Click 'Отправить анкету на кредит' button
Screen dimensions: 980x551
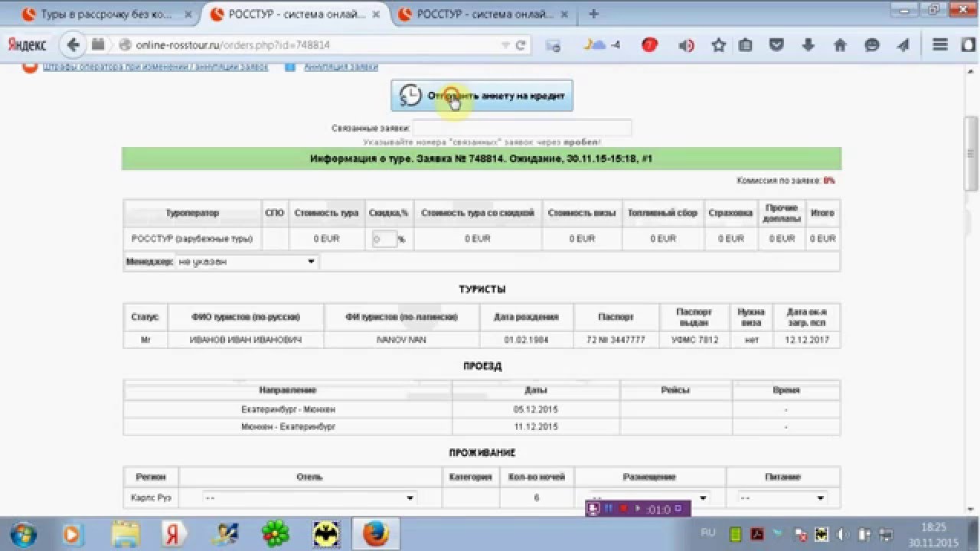tap(482, 96)
